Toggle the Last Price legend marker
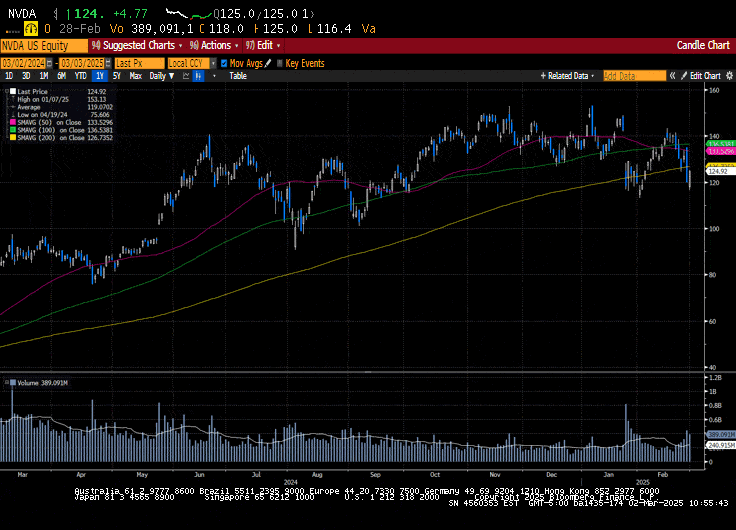Image resolution: width=736 pixels, height=530 pixels. [x=12, y=91]
